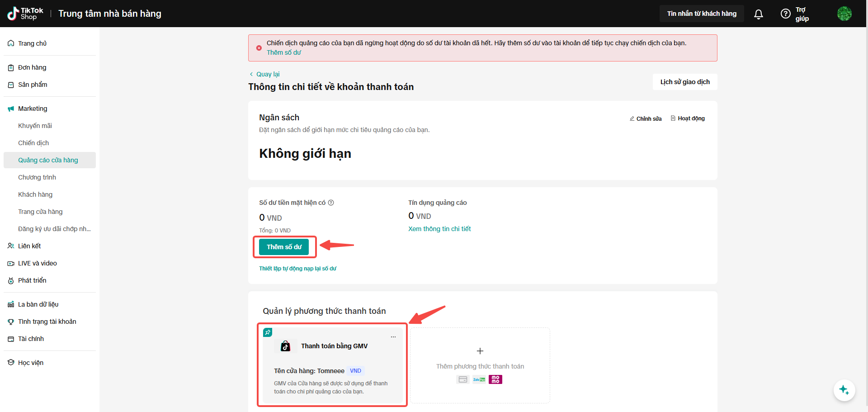Click Thêm phương thức thanh toán card
Viewport: 868px width, 412px height.
coord(480,365)
